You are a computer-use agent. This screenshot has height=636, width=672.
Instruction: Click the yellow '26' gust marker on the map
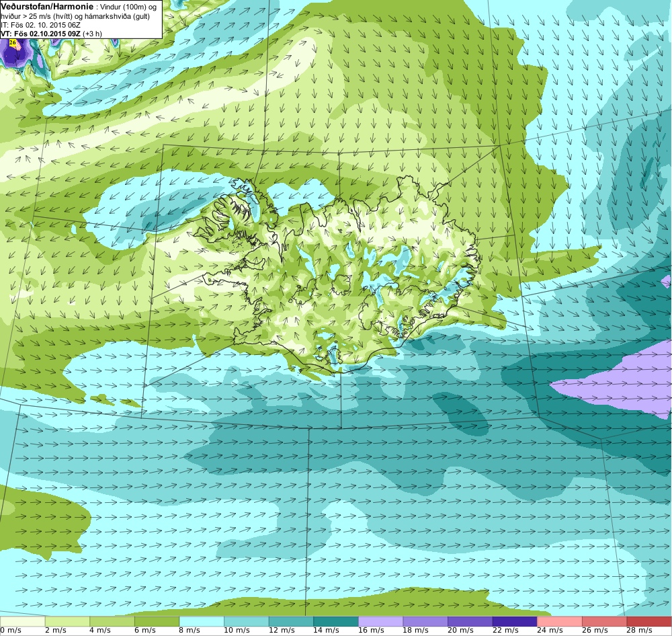point(12,42)
